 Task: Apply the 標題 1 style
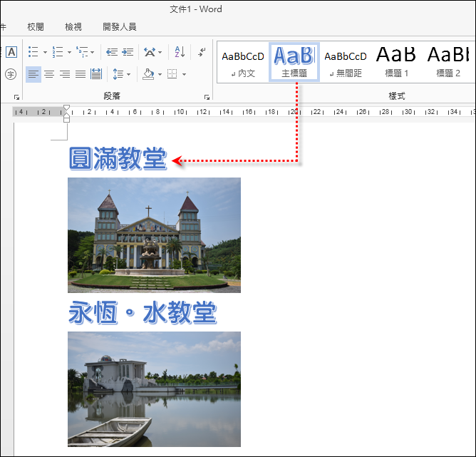[x=396, y=63]
